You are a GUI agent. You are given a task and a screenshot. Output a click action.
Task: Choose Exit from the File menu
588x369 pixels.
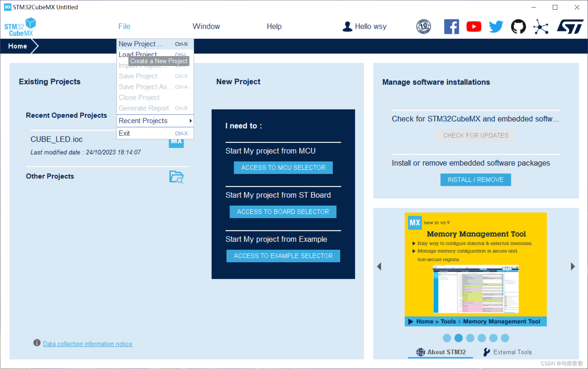[155, 133]
